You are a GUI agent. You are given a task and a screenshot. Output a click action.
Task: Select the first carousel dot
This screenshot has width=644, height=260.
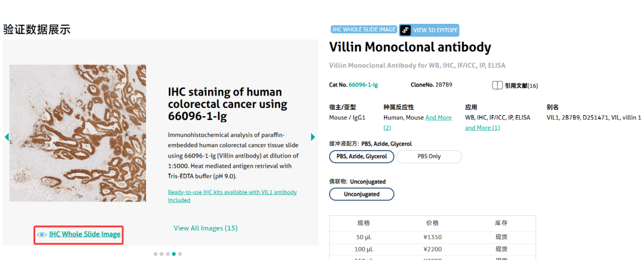click(155, 254)
